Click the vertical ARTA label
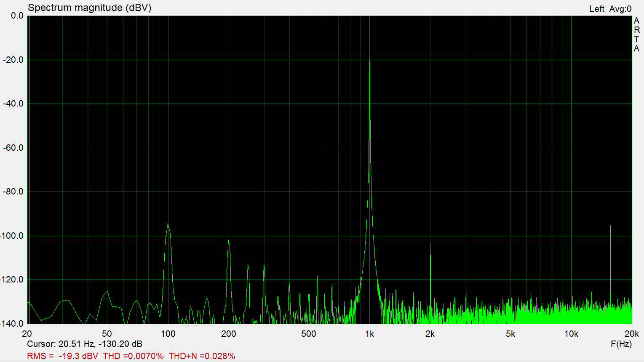 636,35
